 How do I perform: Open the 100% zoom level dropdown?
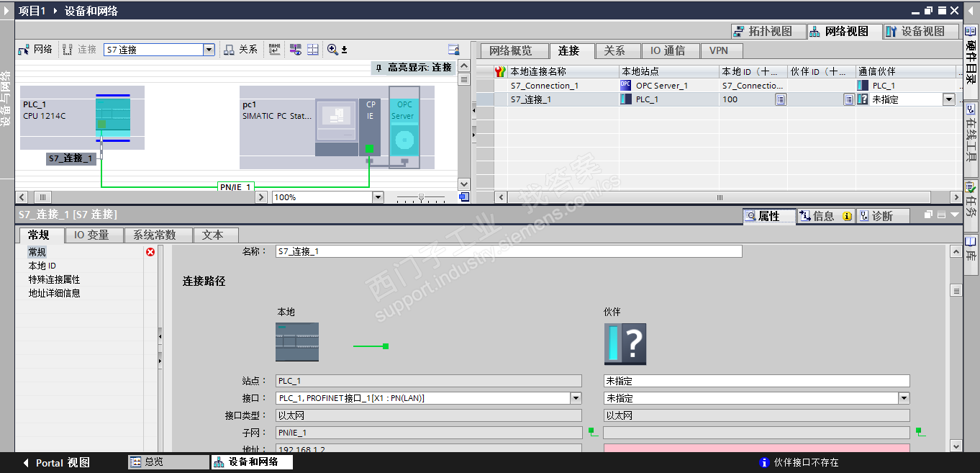coord(378,197)
